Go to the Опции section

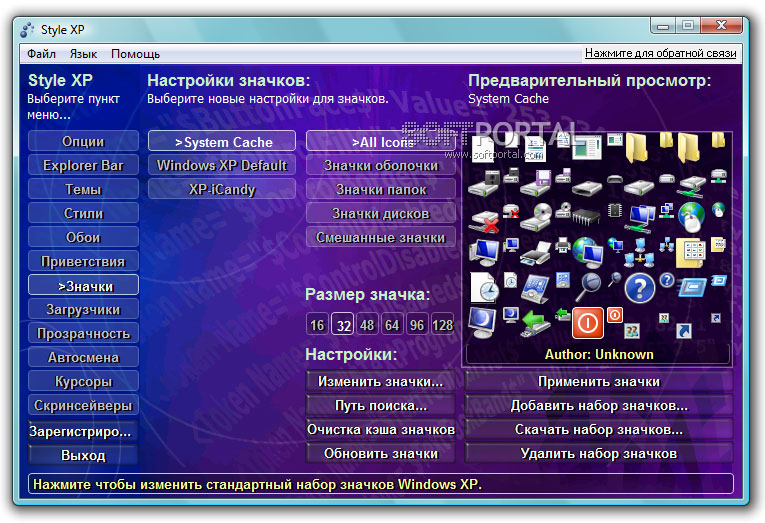(x=83, y=141)
